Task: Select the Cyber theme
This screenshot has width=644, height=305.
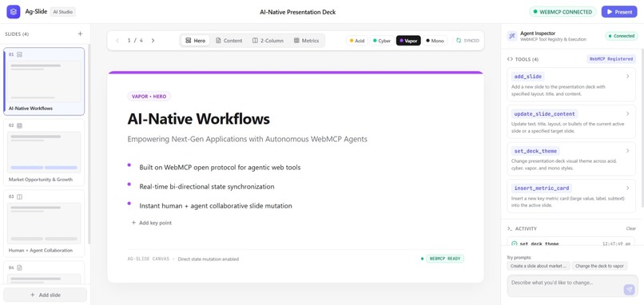Action: tap(382, 41)
